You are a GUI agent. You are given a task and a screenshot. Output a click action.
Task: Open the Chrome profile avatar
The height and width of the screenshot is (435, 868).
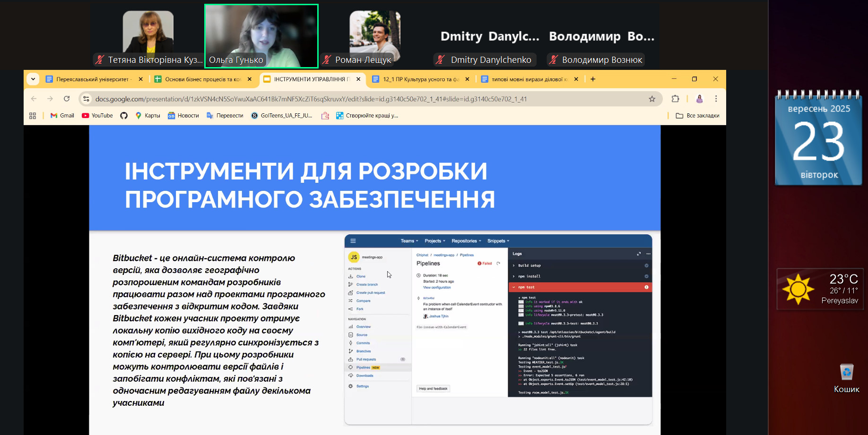pyautogui.click(x=699, y=99)
